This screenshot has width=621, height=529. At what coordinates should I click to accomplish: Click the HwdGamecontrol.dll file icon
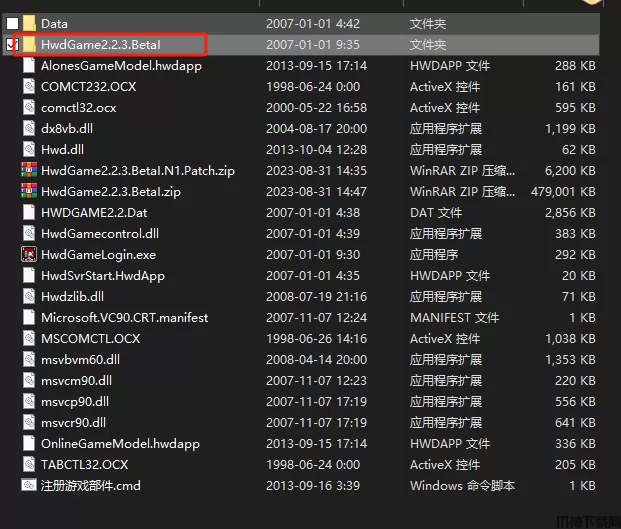point(29,233)
